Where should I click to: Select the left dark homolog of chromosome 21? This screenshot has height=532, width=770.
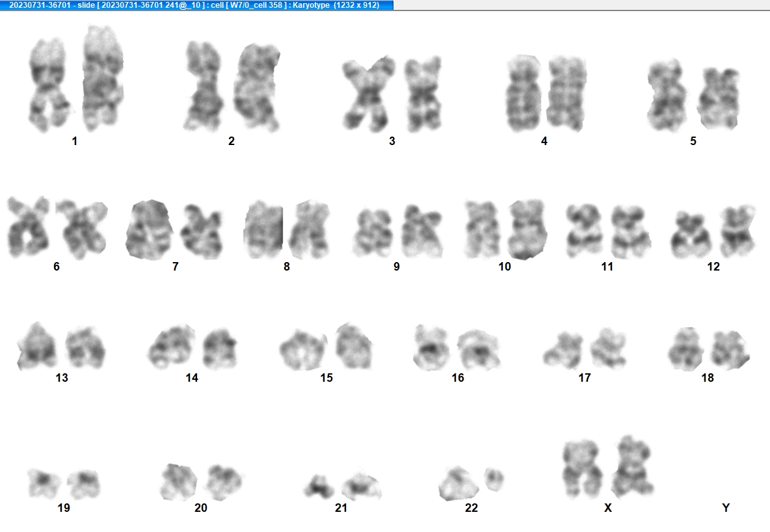pyautogui.click(x=319, y=486)
